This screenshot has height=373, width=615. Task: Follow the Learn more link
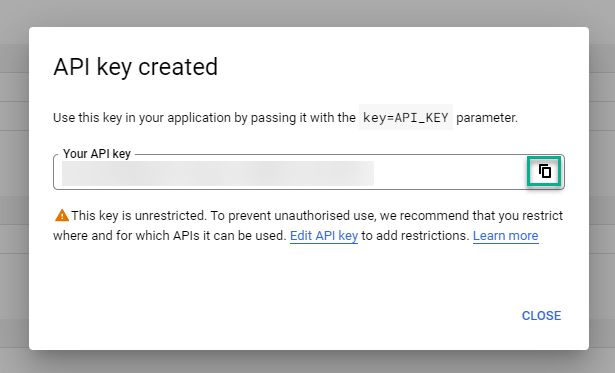pyautogui.click(x=506, y=236)
